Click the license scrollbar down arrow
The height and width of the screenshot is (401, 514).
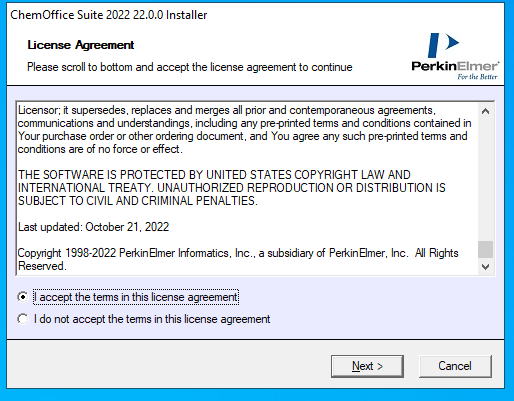(485, 267)
